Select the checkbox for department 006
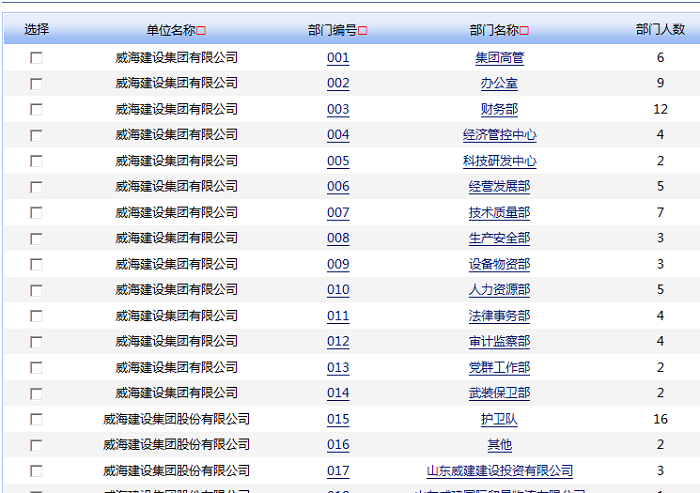Image resolution: width=700 pixels, height=493 pixels. click(x=36, y=187)
